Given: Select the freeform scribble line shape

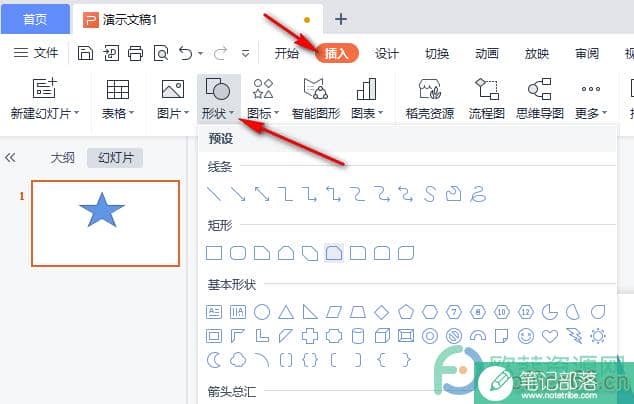Looking at the screenshot, I should (478, 194).
